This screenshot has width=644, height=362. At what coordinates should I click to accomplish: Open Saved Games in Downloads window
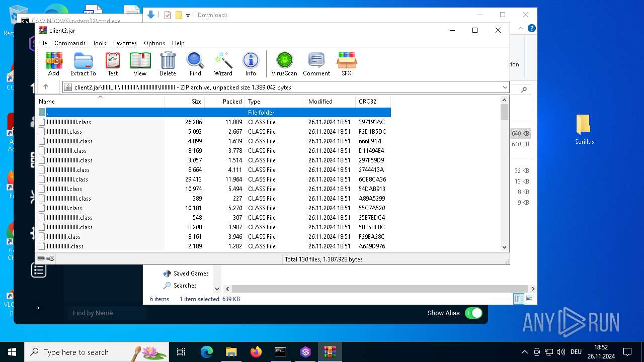pyautogui.click(x=186, y=274)
